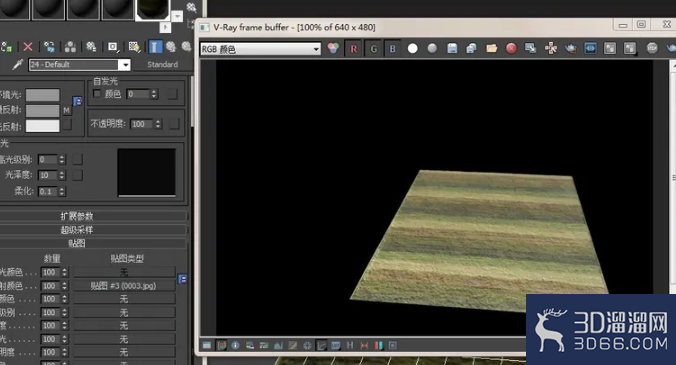Viewport: 676px width, 365px height.
Task: Click the 光泽度 map button
Action: point(78,175)
